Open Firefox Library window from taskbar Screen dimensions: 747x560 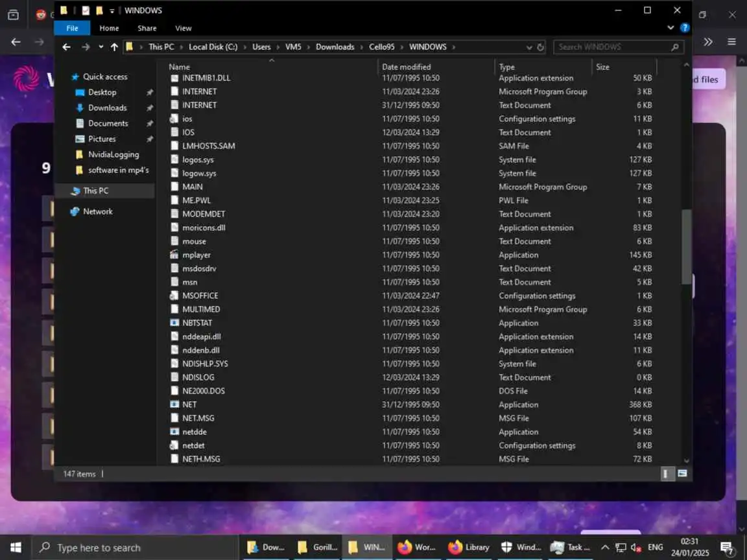pyautogui.click(x=469, y=548)
